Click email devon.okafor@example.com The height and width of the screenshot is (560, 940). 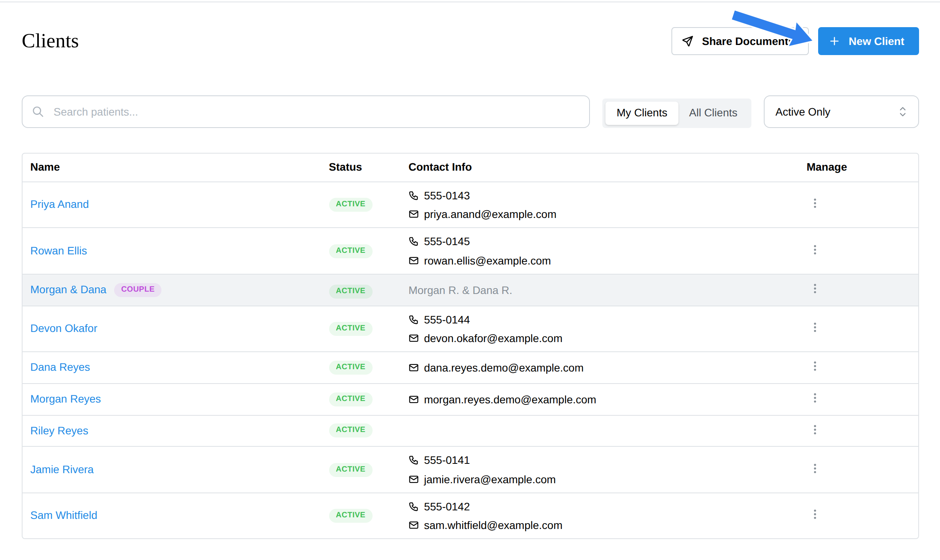click(x=493, y=338)
